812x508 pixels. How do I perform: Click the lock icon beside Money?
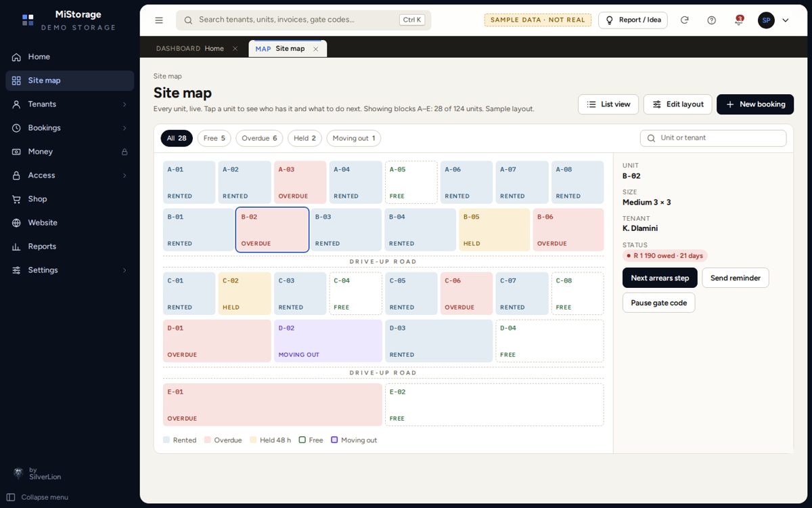[125, 152]
